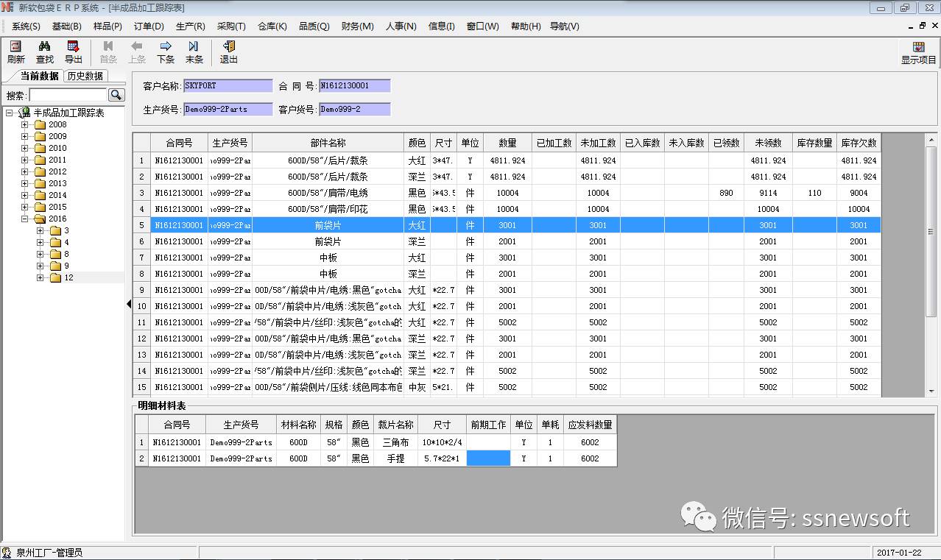Click the magnifier search button beside 搜索
The image size is (941, 560).
coord(116,95)
